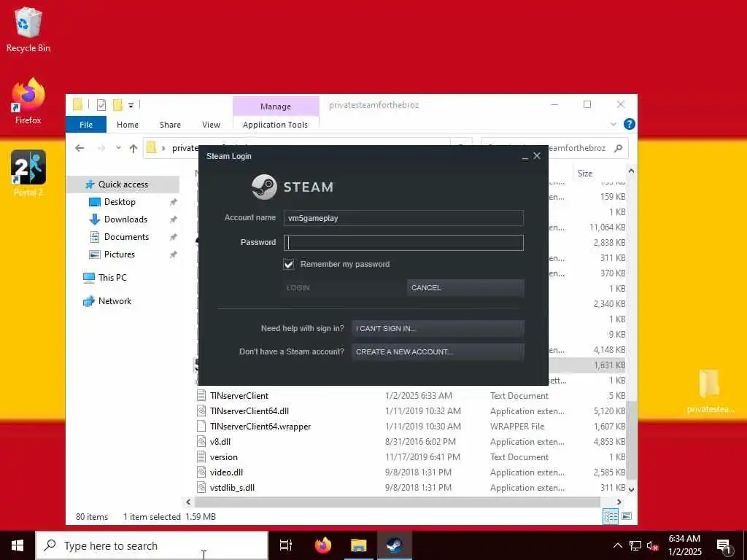Open recent locations dropdown arrow
747x560 pixels.
118,148
